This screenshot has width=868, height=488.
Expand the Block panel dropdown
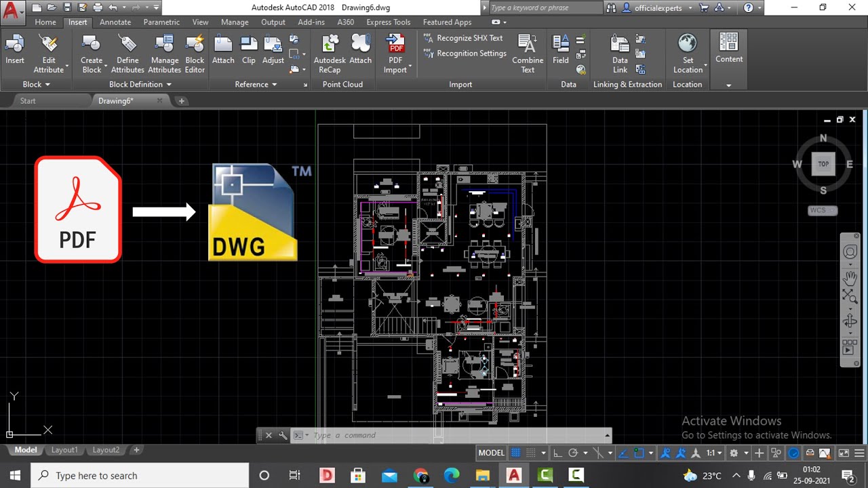point(37,85)
